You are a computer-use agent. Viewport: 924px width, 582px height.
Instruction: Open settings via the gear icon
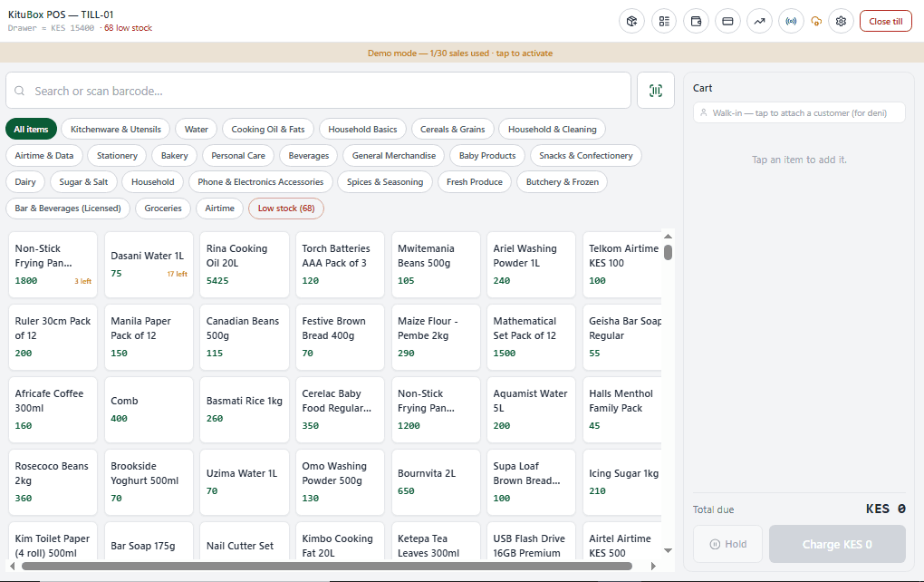coord(841,21)
